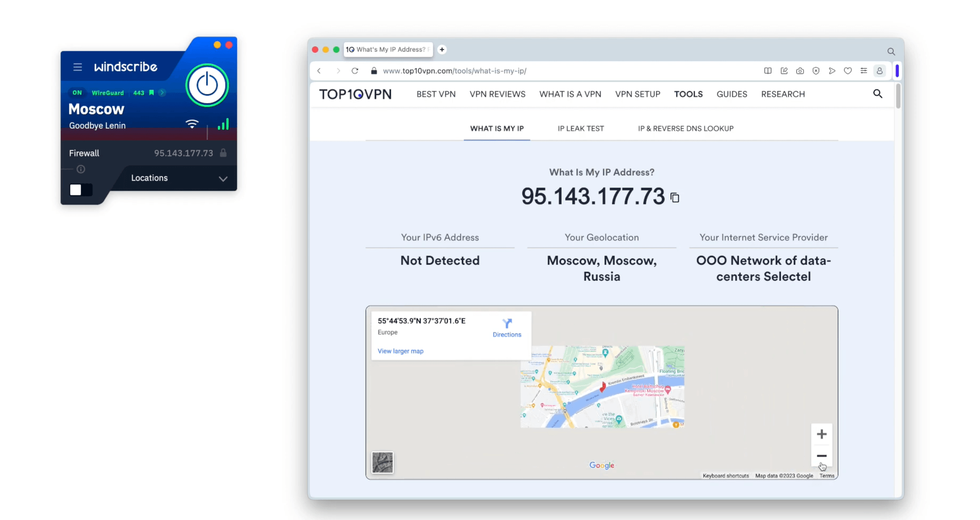Click View larger map link
980x520 pixels.
pos(401,351)
